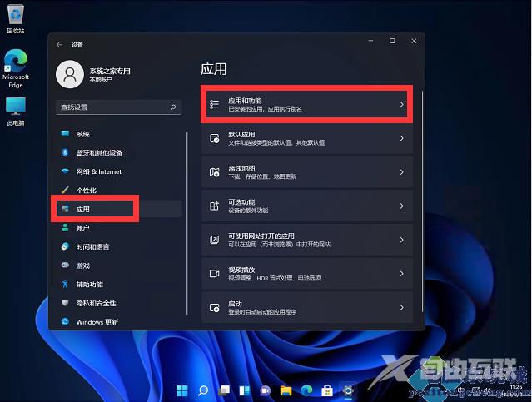Expand 离线地图 with its chevron

[x=402, y=172]
